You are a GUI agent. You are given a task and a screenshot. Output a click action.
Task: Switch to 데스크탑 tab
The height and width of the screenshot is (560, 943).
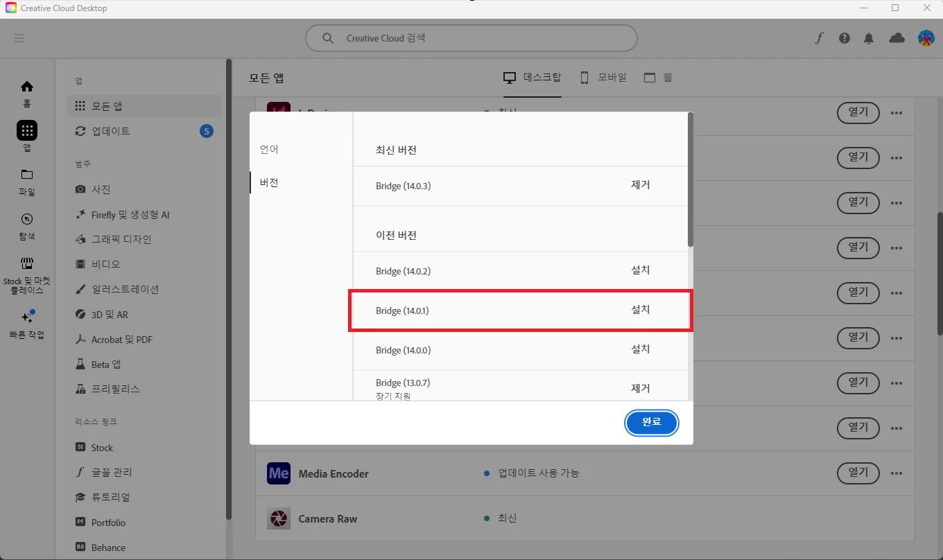[x=532, y=78]
